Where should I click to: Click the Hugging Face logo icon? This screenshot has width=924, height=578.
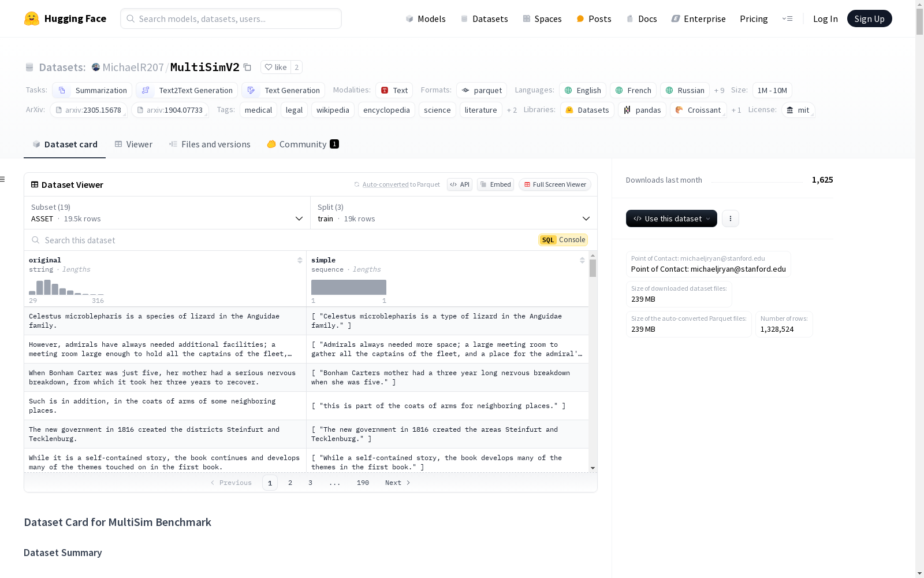point(32,18)
